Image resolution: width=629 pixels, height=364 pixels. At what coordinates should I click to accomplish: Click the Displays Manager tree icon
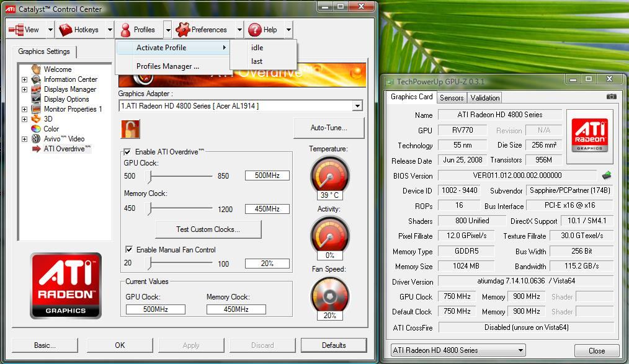[x=36, y=89]
